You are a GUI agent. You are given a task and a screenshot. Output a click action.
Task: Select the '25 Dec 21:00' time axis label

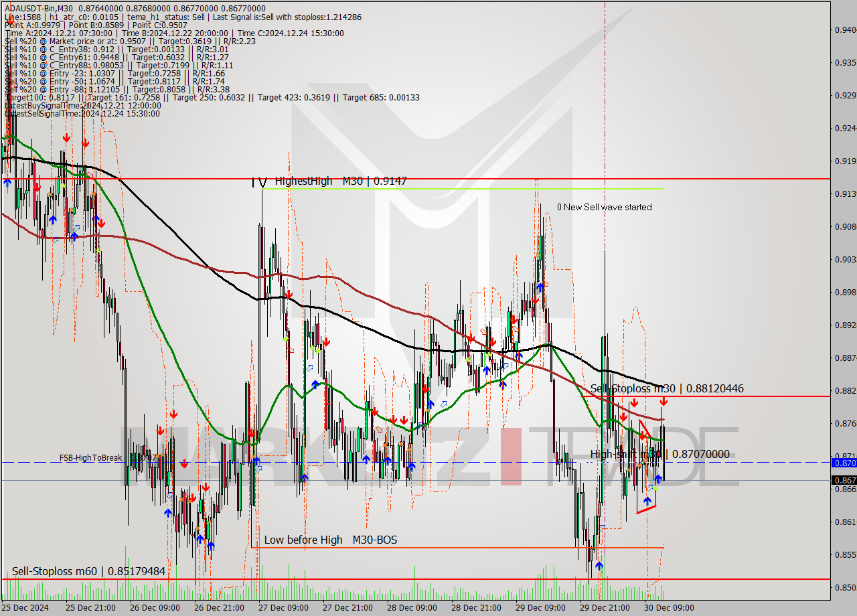[x=90, y=608]
